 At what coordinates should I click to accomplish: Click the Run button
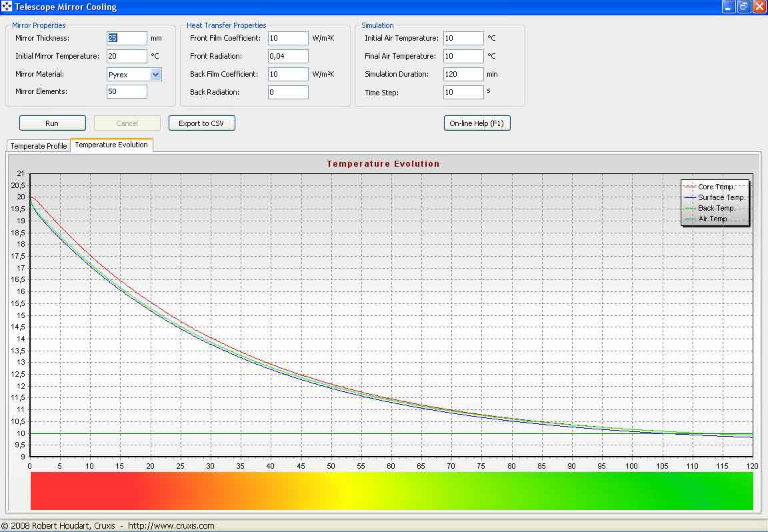coord(52,123)
